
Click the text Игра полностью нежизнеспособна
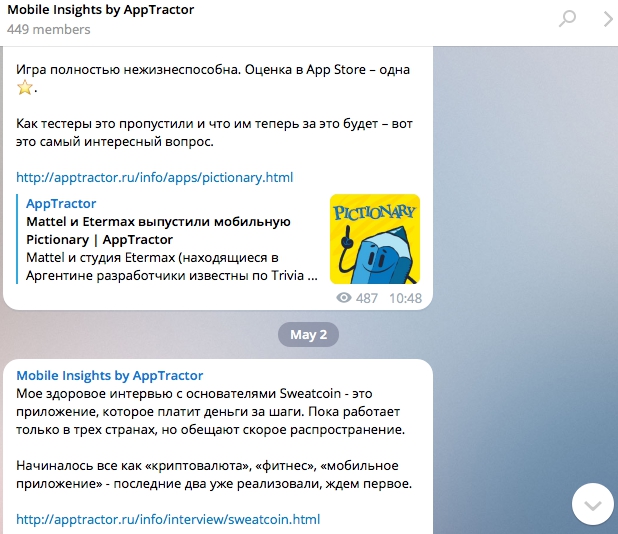point(128,69)
